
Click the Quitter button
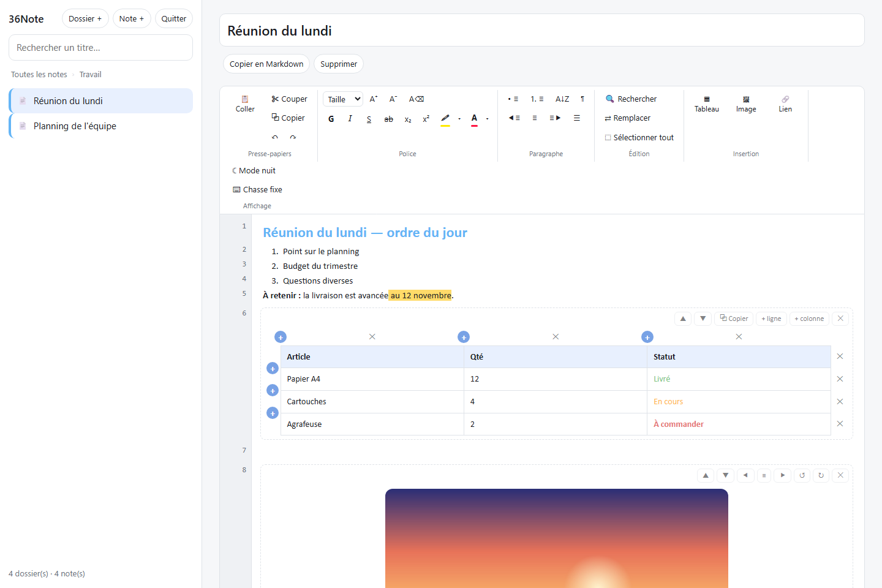pos(174,18)
